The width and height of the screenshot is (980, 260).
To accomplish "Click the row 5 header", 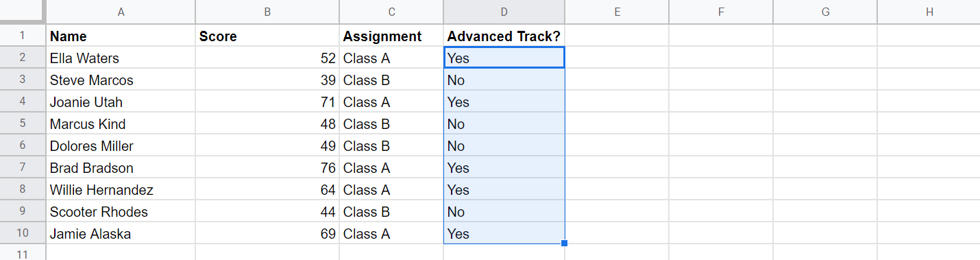I will pos(22,124).
